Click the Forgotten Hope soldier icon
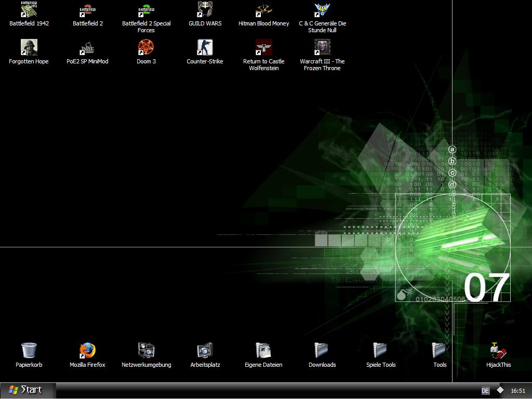This screenshot has height=399, width=532. coord(29,47)
